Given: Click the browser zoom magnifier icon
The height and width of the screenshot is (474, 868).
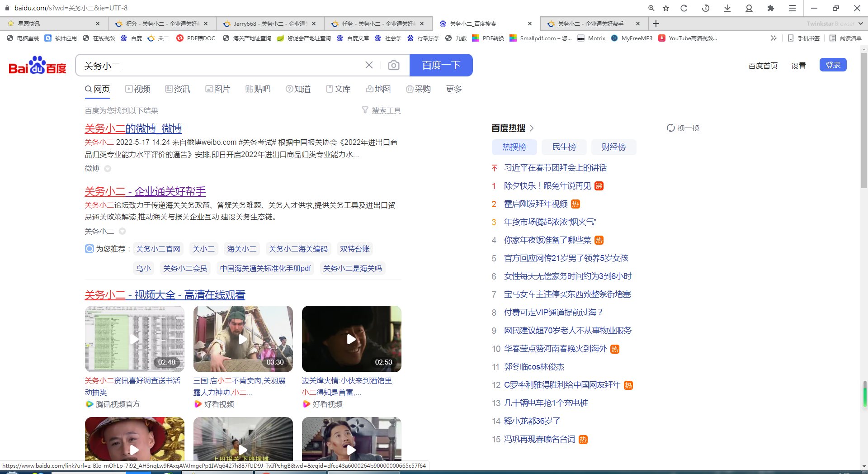Looking at the screenshot, I should click(651, 8).
